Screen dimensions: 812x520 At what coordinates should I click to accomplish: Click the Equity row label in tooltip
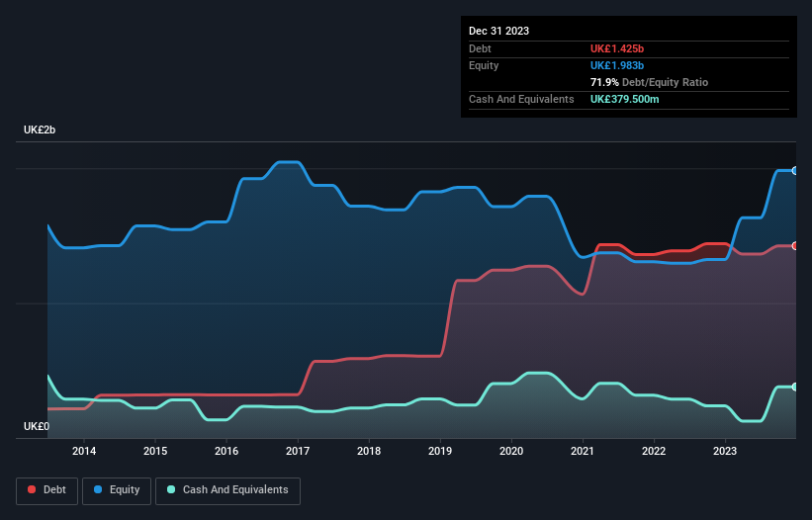point(484,65)
